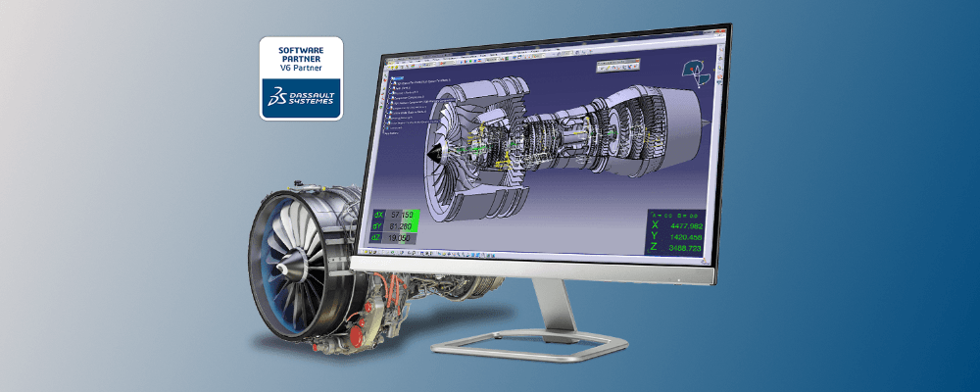Click the dY value field showing 61.260

coord(404,225)
